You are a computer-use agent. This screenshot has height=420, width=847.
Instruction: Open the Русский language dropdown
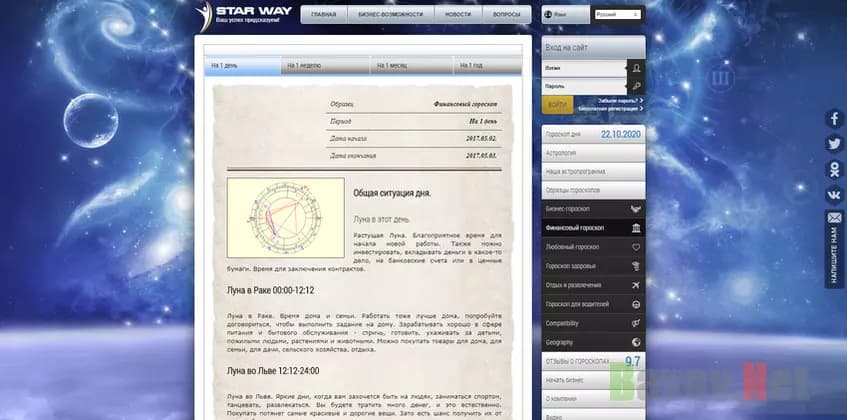coord(618,15)
